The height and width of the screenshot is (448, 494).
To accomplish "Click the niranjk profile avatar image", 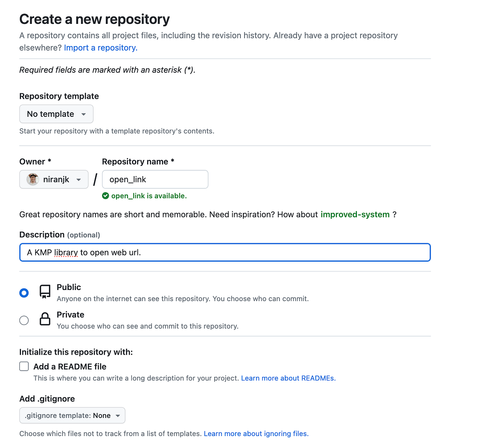I will pyautogui.click(x=32, y=179).
